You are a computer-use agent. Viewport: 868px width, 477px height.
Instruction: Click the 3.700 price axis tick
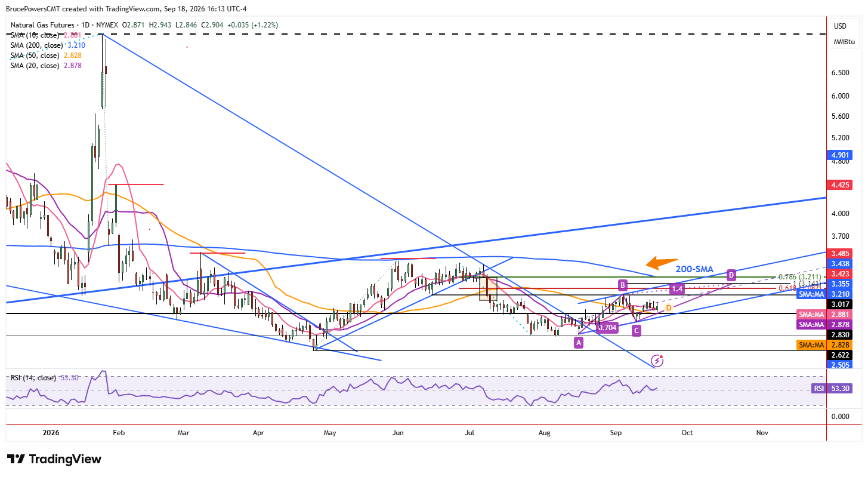tap(840, 237)
